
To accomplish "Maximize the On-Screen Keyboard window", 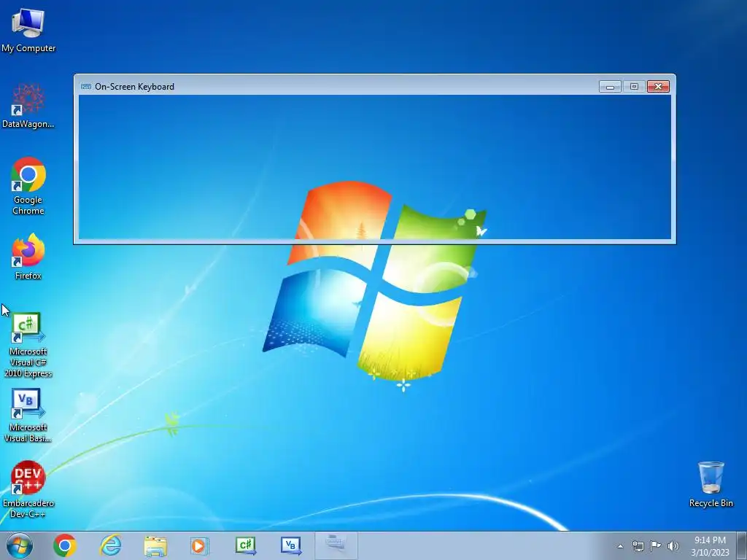I will pyautogui.click(x=634, y=87).
